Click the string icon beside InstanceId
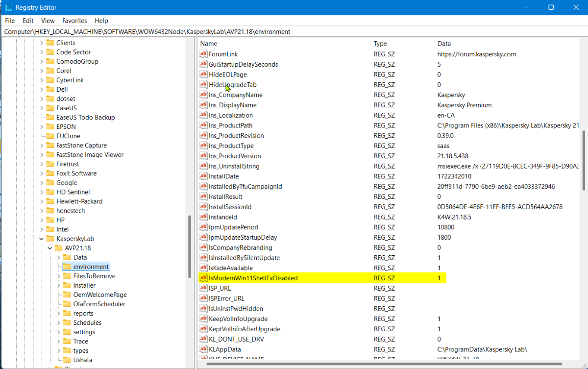The width and height of the screenshot is (588, 369). click(204, 217)
